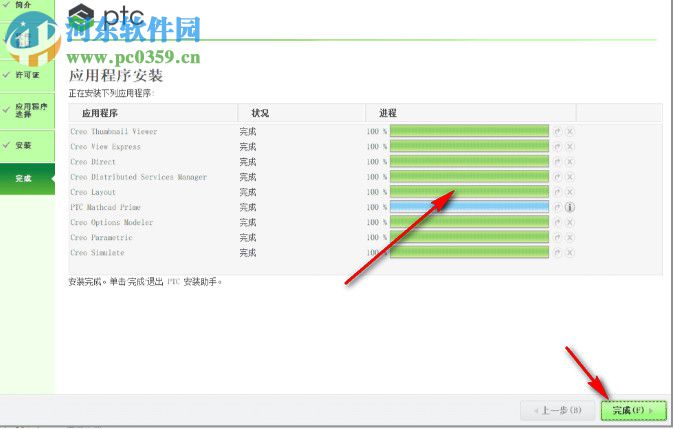Image resolution: width=673 pixels, height=429 pixels.
Task: Select the Creo Distributed Services Manager row name
Action: (138, 177)
